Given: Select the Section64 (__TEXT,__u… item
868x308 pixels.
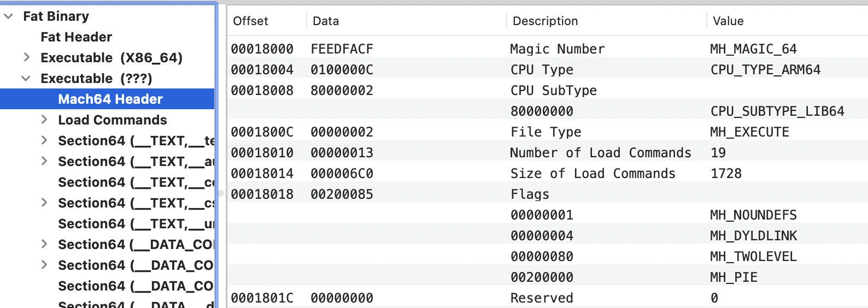Looking at the screenshot, I should [x=136, y=224].
